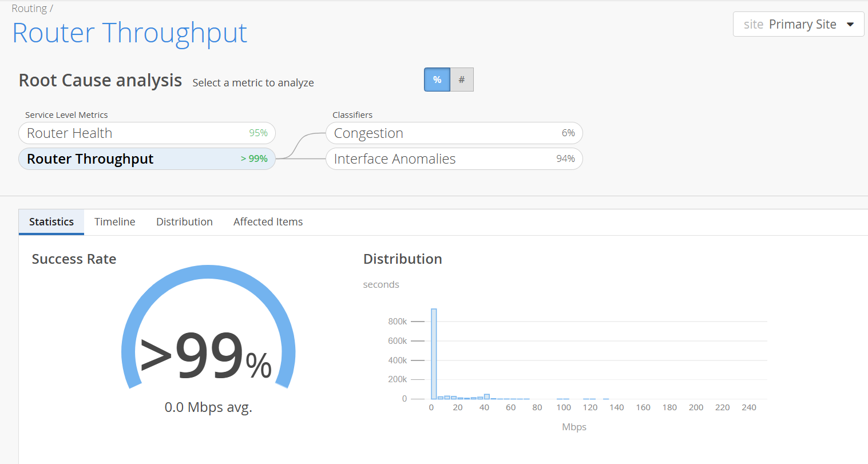Open the Statistics tab
The width and height of the screenshot is (868, 464).
[x=51, y=222]
